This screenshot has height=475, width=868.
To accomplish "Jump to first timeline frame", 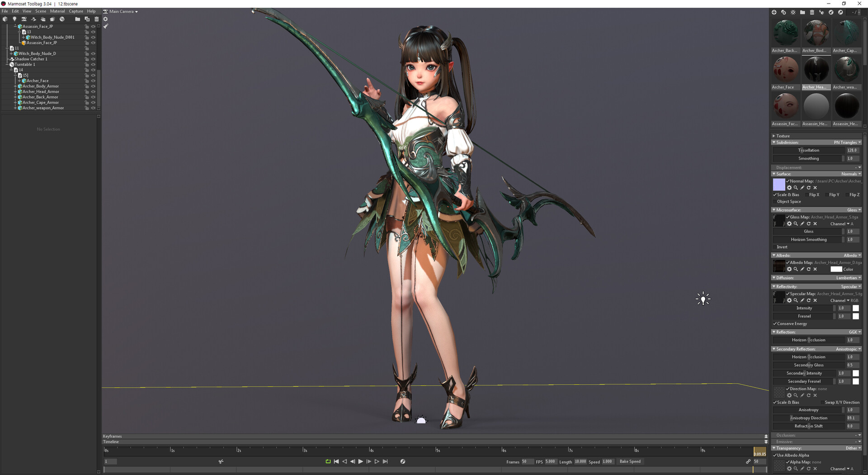I will (336, 461).
